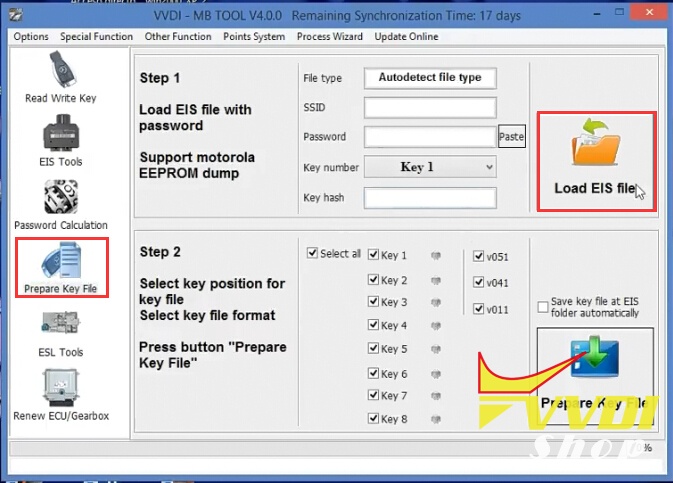Uncheck the Key 6 checkbox
The height and width of the screenshot is (483, 673).
(x=373, y=373)
